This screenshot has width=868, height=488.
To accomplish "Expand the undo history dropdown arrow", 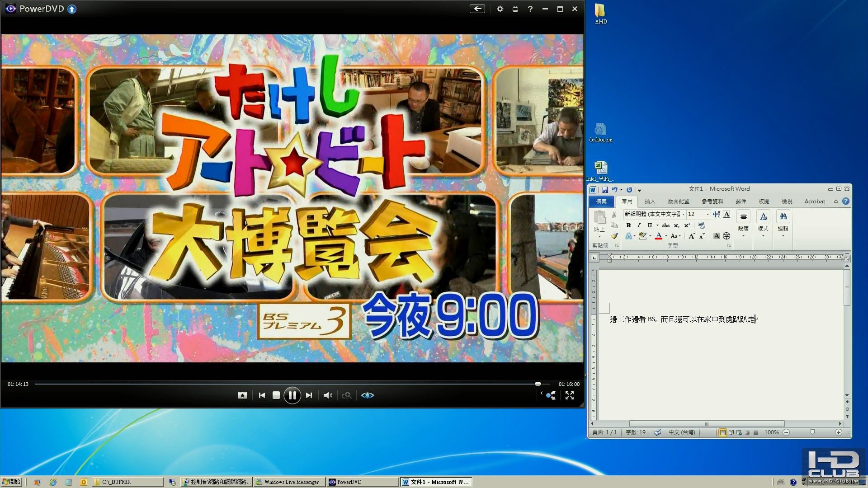I will coord(621,190).
